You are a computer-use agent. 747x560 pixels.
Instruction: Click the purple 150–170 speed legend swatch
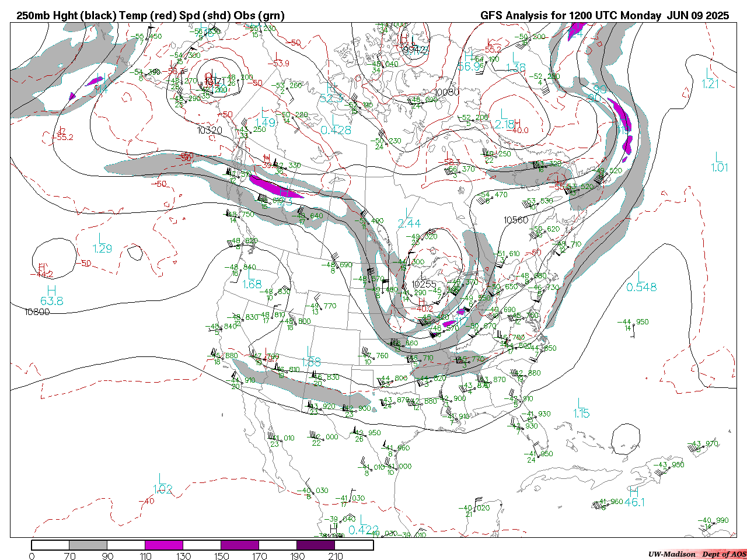(240, 545)
